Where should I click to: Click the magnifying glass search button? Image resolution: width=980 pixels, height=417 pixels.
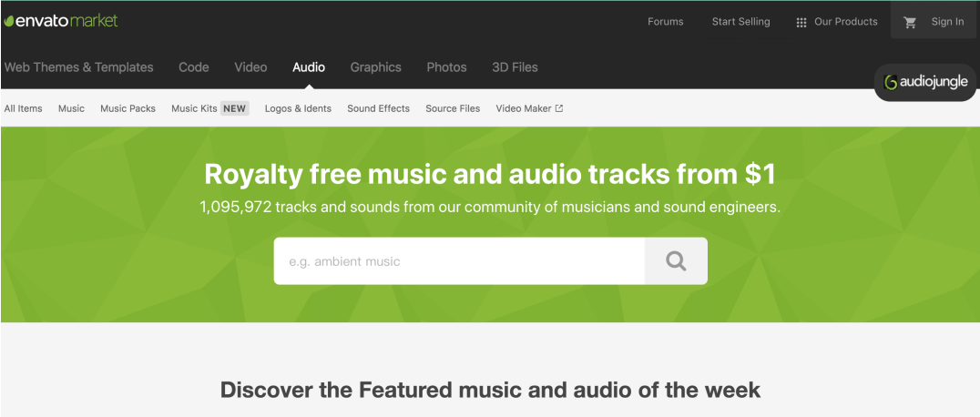pos(676,260)
